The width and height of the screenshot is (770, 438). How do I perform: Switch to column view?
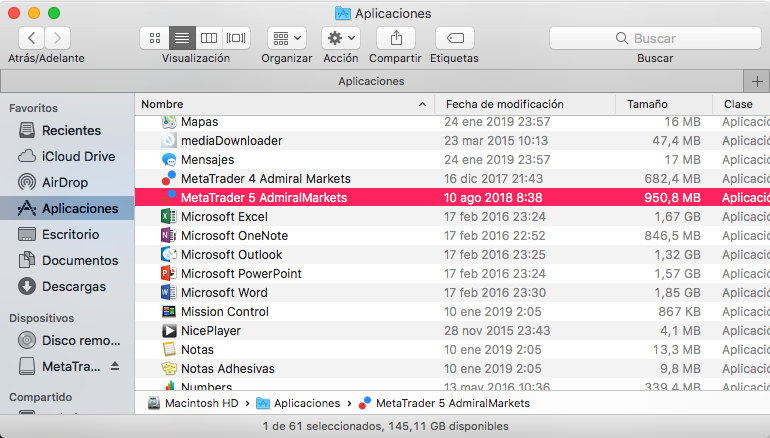coord(209,38)
